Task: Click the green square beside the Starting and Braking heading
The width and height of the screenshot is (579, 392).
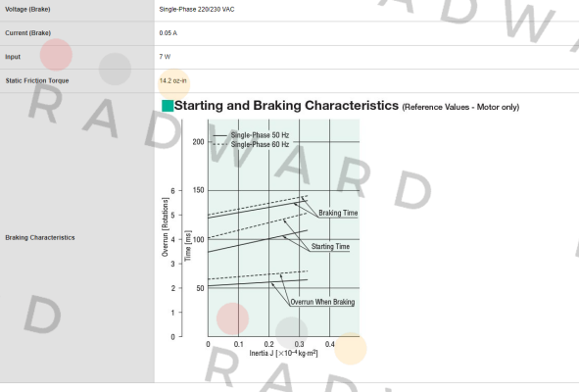Action: coord(168,106)
